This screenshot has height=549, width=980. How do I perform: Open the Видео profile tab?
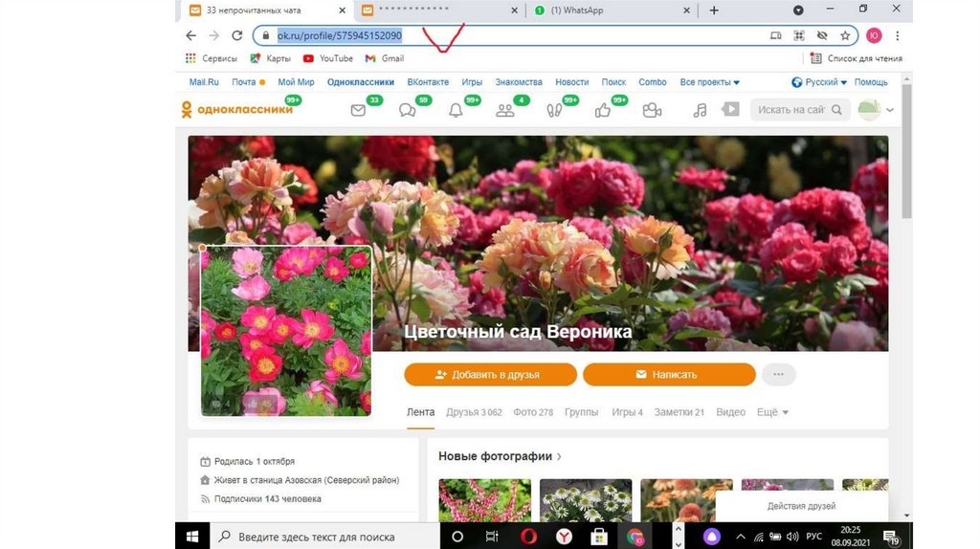coord(730,412)
